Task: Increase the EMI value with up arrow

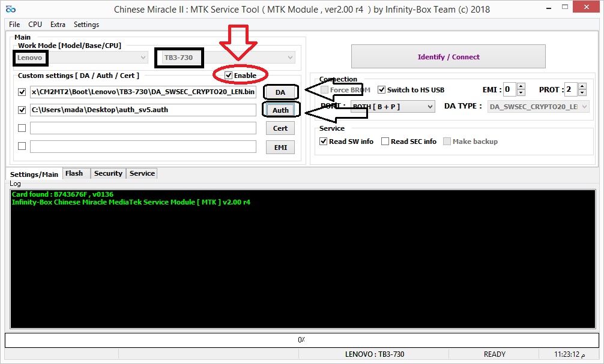Action: click(x=521, y=86)
